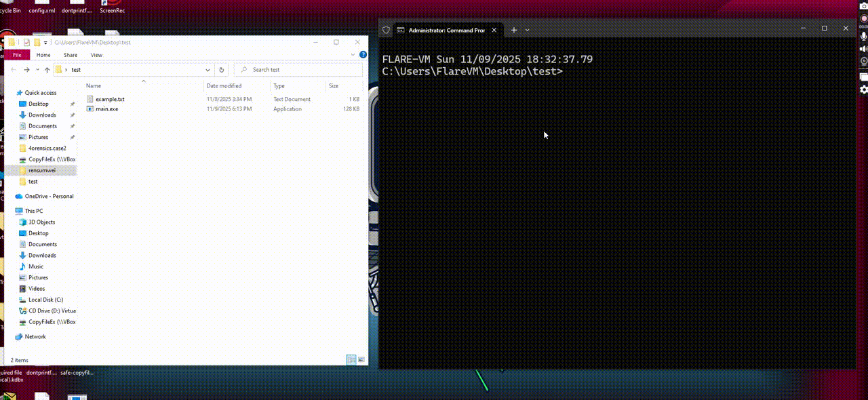Switch to the Details view layout
The height and width of the screenshot is (400, 868).
point(351,360)
